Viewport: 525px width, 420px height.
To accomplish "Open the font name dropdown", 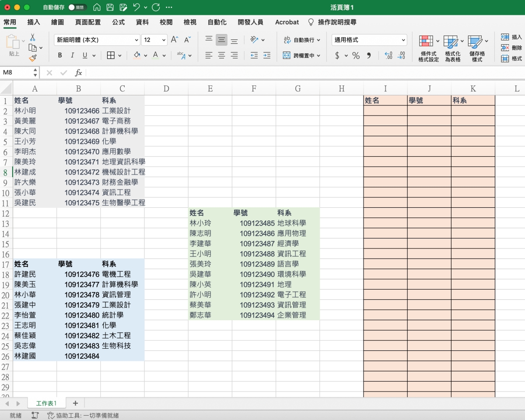I will [136, 40].
